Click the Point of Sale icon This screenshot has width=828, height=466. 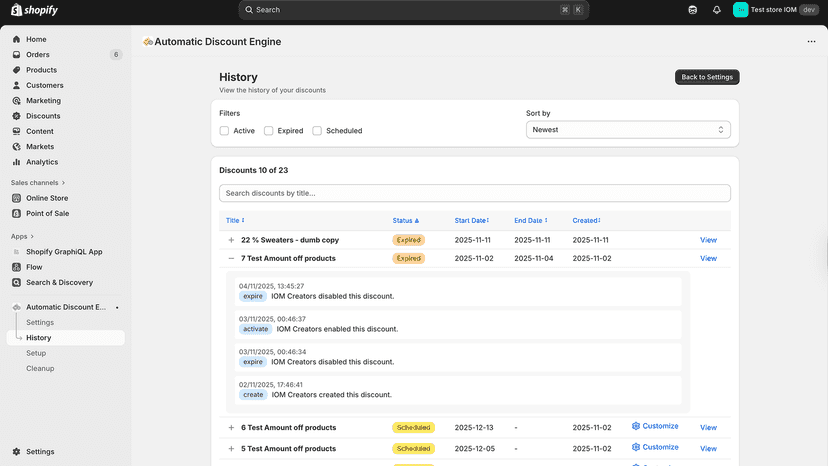point(16,213)
